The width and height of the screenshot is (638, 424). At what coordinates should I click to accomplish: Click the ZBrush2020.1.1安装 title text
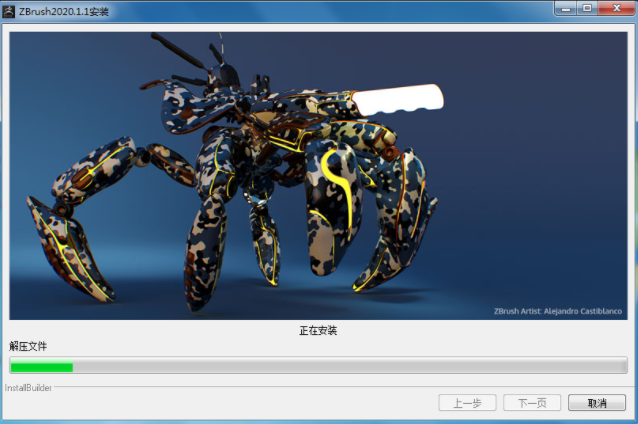pos(64,11)
